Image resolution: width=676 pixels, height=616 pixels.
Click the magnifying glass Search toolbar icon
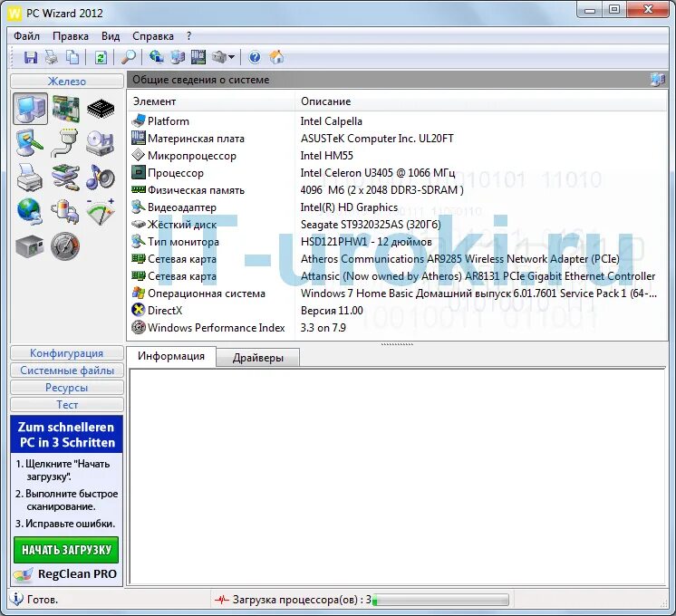coord(128,57)
